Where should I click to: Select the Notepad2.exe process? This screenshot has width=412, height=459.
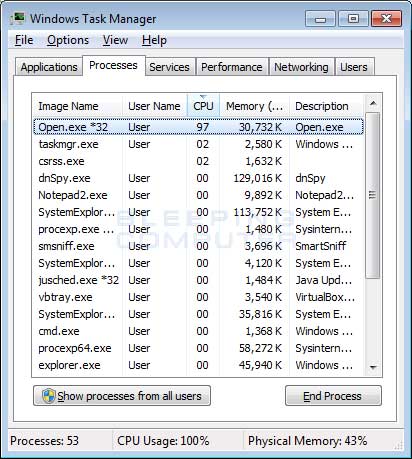click(198, 195)
